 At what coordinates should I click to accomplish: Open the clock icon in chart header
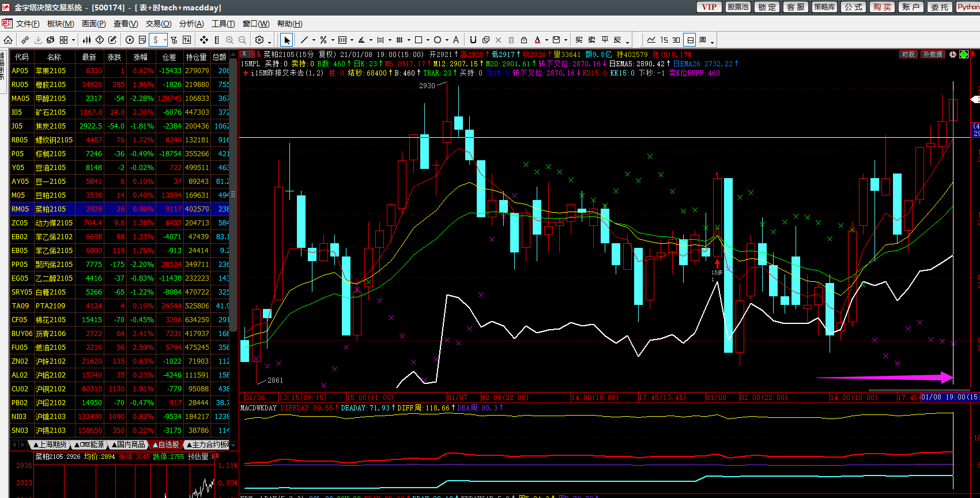[x=953, y=54]
